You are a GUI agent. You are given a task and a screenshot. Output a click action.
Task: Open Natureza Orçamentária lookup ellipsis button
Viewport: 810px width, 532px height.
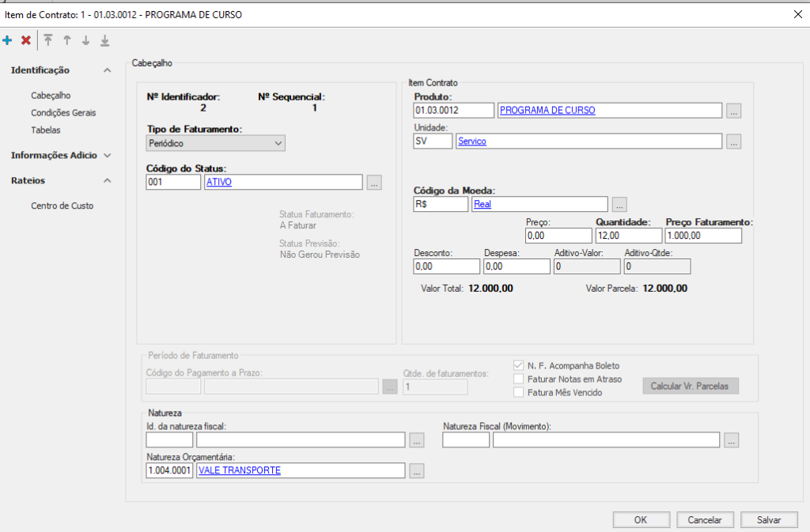click(x=417, y=471)
